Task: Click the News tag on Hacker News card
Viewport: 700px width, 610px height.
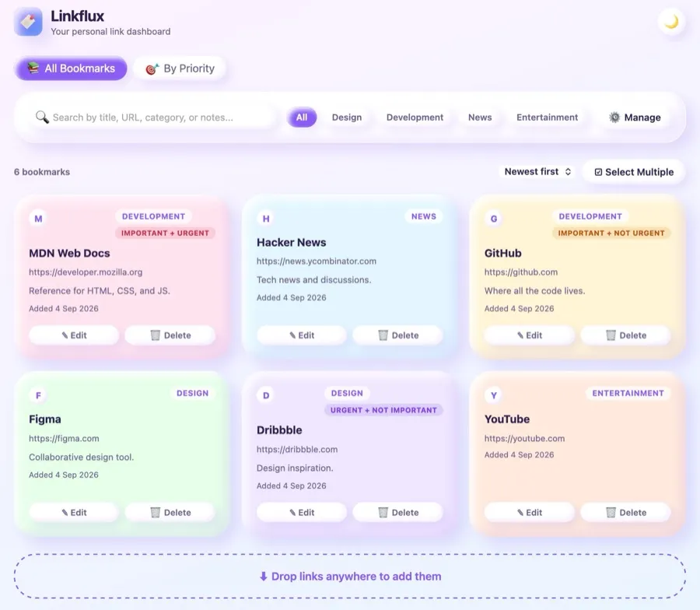Action: (x=424, y=216)
